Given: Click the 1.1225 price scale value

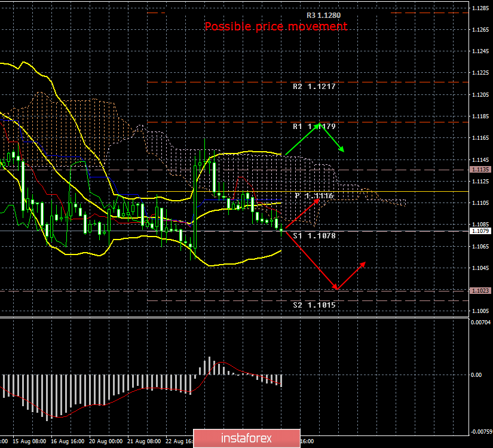Looking at the screenshot, I should [x=480, y=73].
